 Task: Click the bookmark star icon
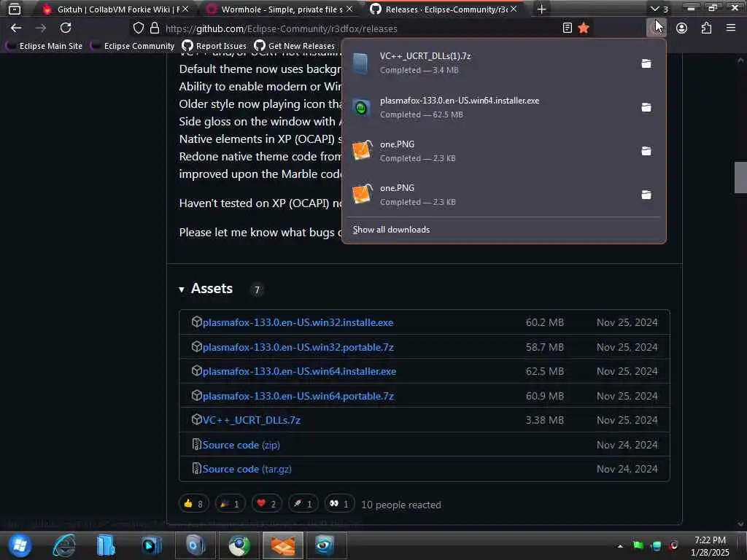point(583,28)
